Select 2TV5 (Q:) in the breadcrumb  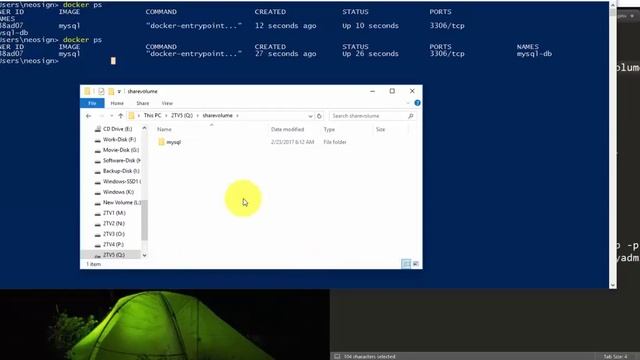click(x=182, y=116)
